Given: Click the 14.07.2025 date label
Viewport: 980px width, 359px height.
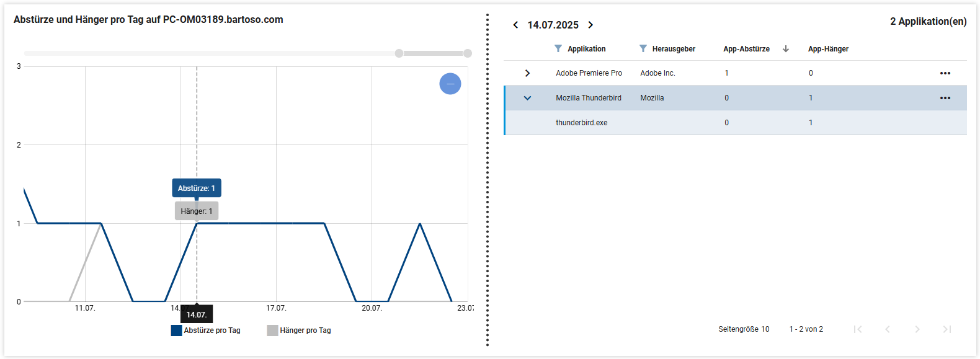Looking at the screenshot, I should (553, 25).
